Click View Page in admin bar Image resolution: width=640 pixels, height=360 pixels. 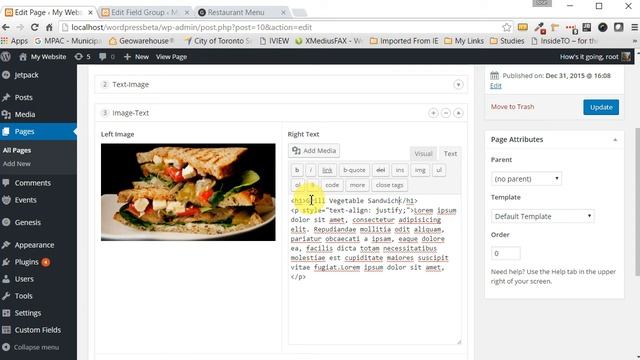pyautogui.click(x=171, y=57)
